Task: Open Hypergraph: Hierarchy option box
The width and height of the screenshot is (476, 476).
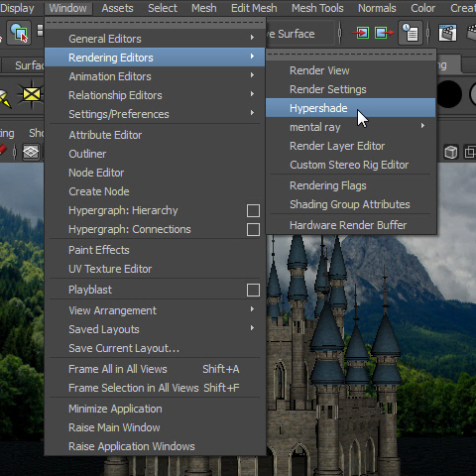Action: click(x=253, y=210)
